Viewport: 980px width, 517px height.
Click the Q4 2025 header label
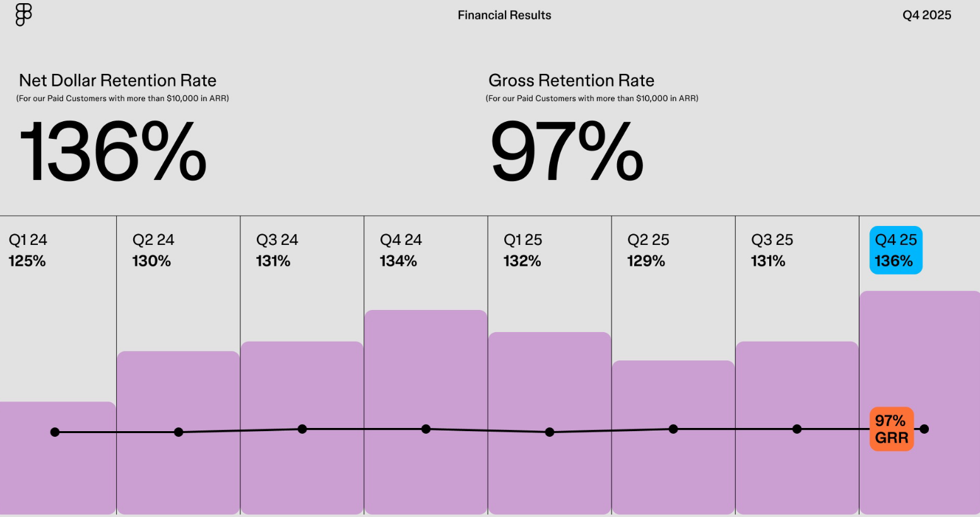point(926,15)
